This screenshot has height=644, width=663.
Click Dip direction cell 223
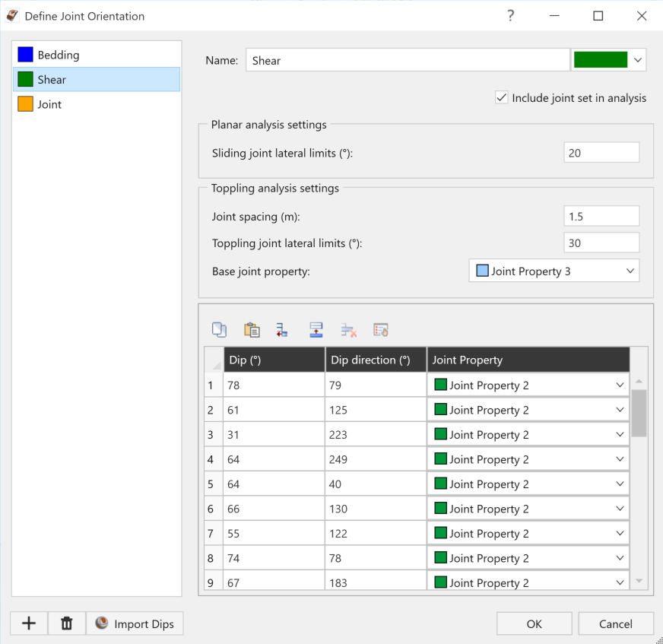click(376, 434)
